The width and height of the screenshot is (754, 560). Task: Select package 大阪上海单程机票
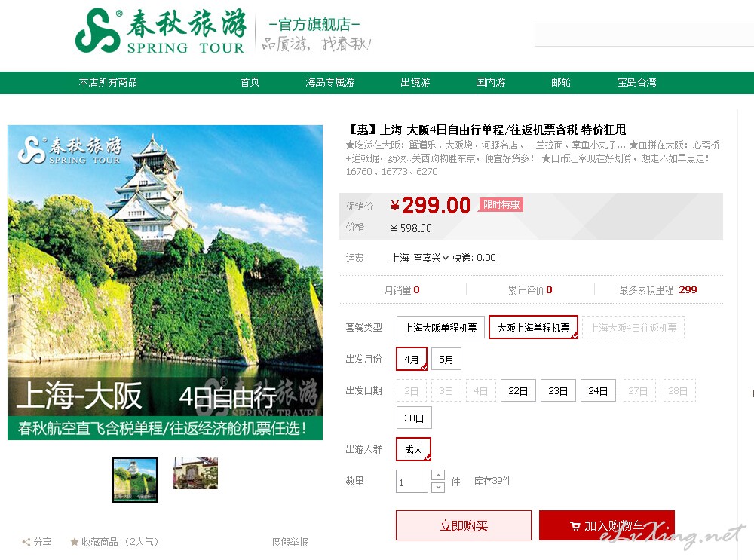click(x=533, y=327)
